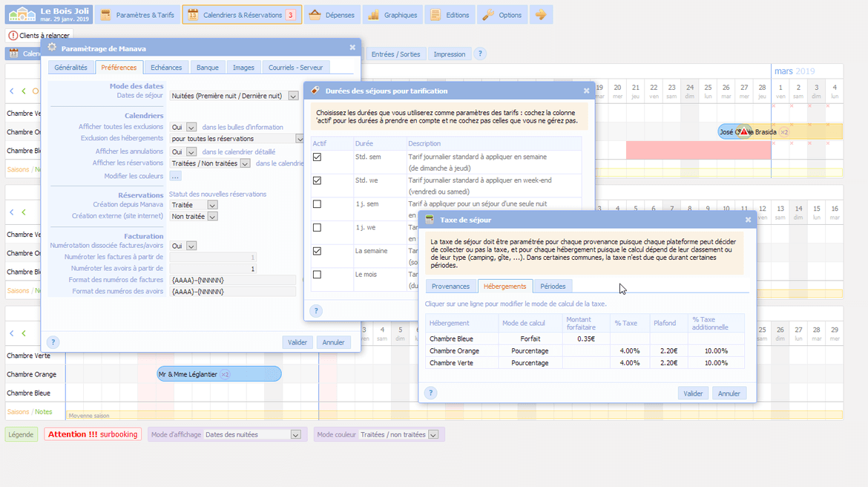868x487 pixels.
Task: Click Annuler in Paramétrage de Manava dialog
Action: point(333,342)
